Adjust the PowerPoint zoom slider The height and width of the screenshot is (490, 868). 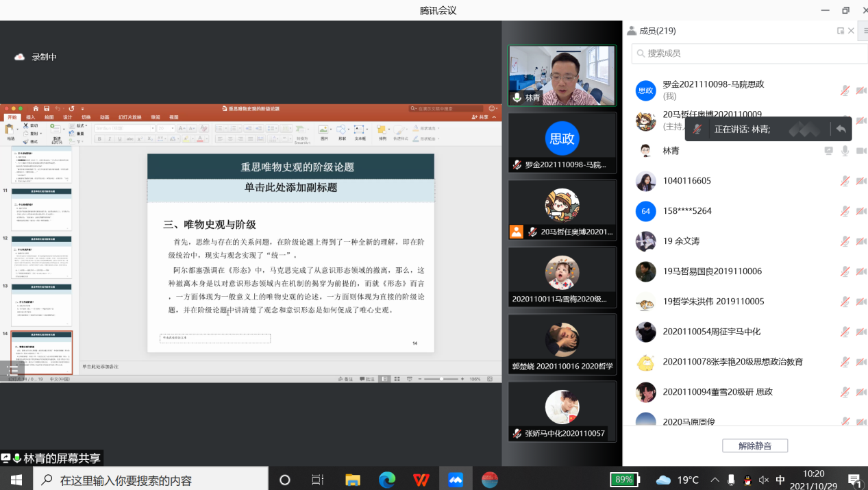pyautogui.click(x=441, y=379)
